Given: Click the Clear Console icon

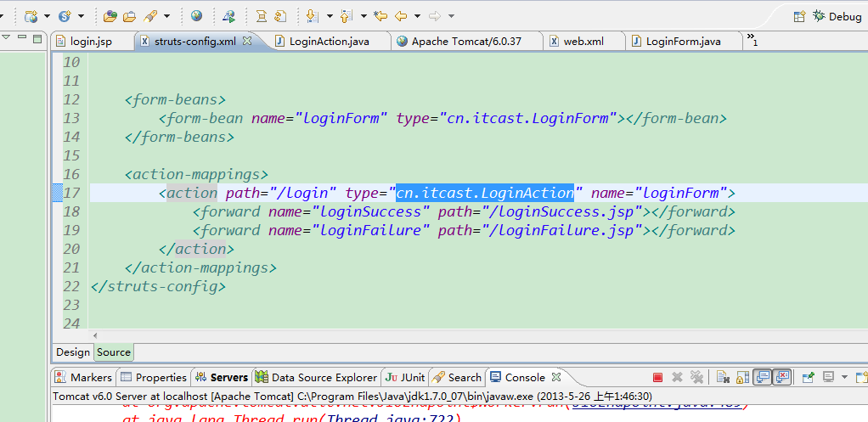Looking at the screenshot, I should pyautogui.click(x=721, y=377).
